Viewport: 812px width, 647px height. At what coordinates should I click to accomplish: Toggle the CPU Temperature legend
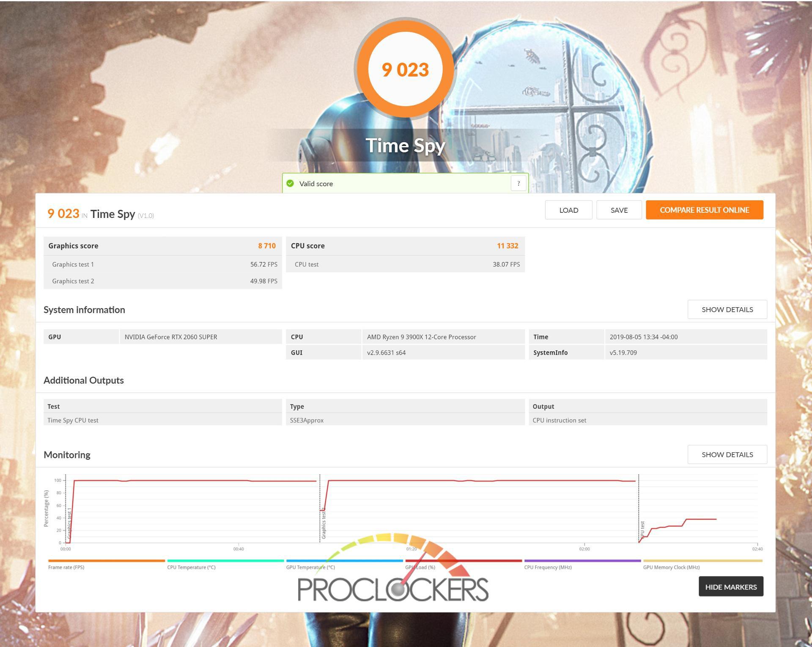point(191,567)
